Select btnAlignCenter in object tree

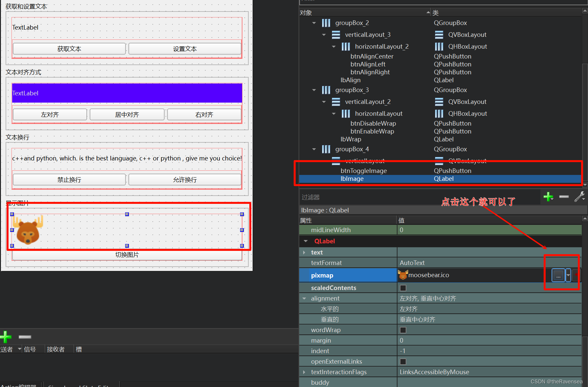point(372,57)
